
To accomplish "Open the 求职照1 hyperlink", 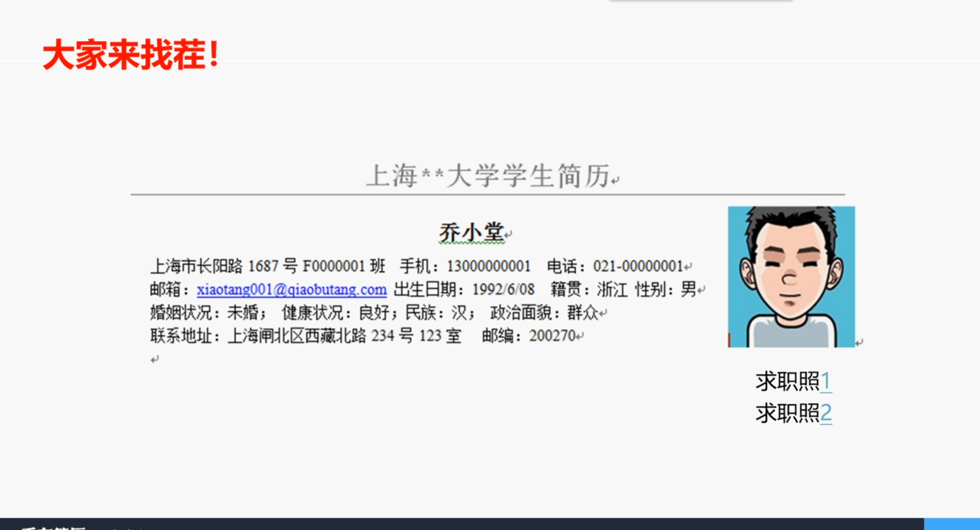I will pos(793,382).
